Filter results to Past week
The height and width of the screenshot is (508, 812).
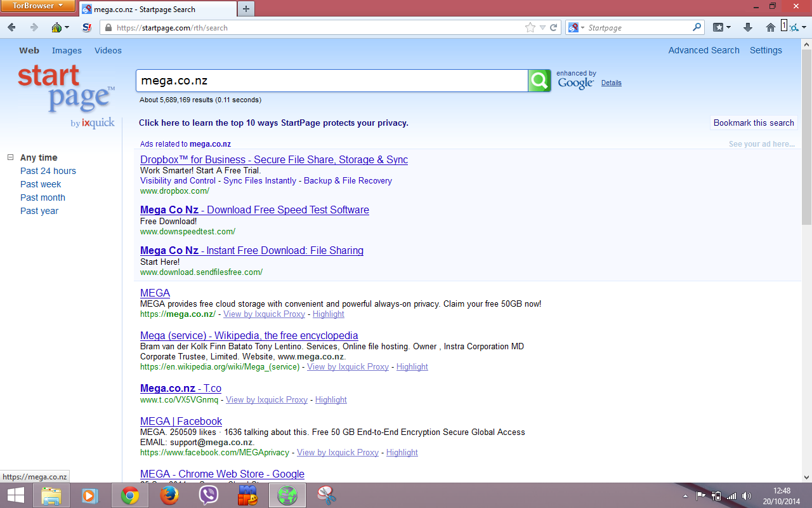pyautogui.click(x=41, y=184)
